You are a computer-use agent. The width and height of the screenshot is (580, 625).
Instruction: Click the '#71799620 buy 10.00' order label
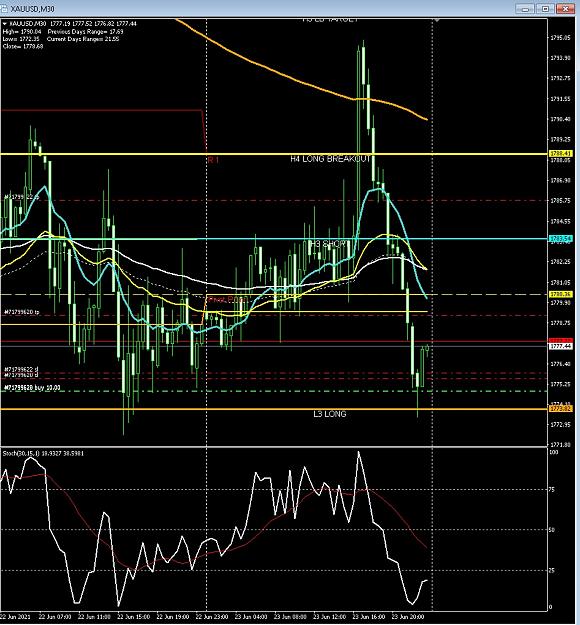point(32,387)
